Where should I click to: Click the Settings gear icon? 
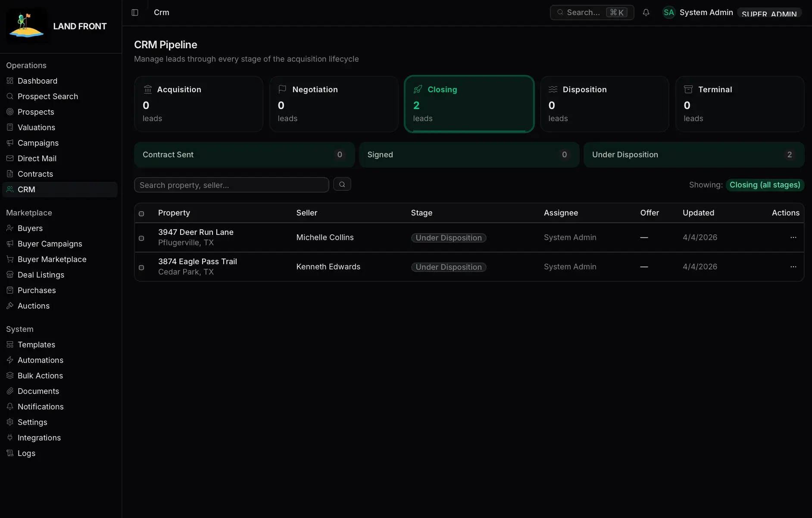coord(10,422)
